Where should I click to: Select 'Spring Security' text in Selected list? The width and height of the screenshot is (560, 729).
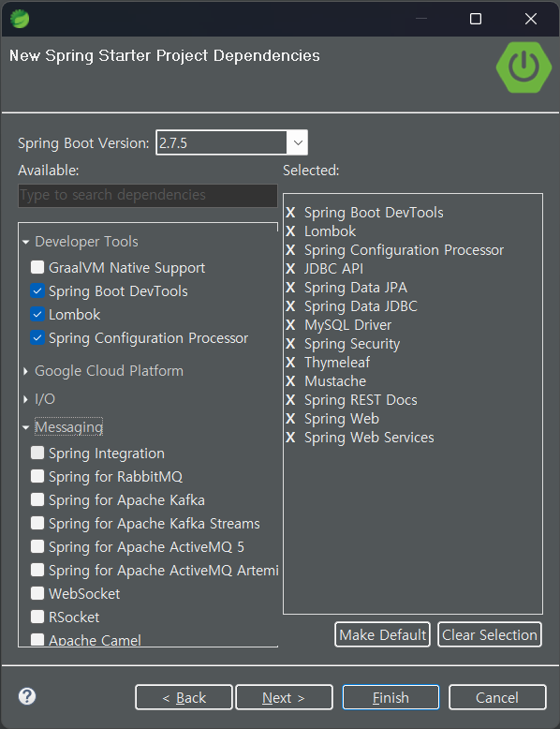click(352, 344)
